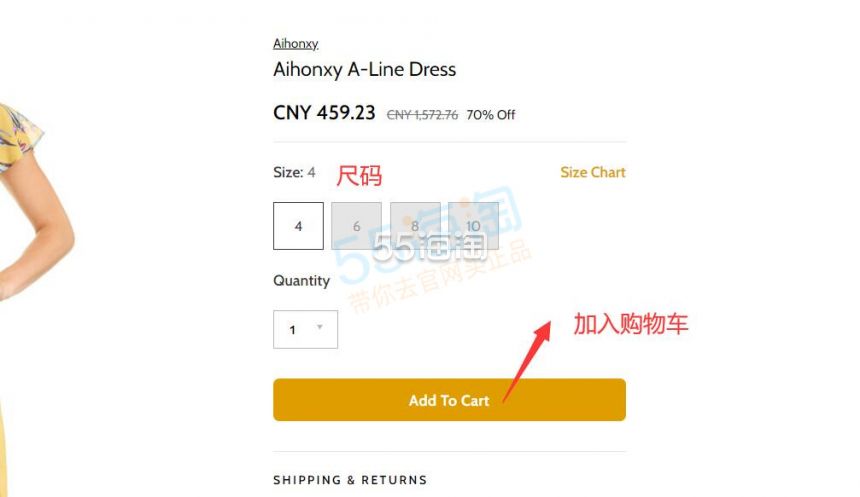The height and width of the screenshot is (497, 860).
Task: Choose size 8 option
Action: (415, 226)
